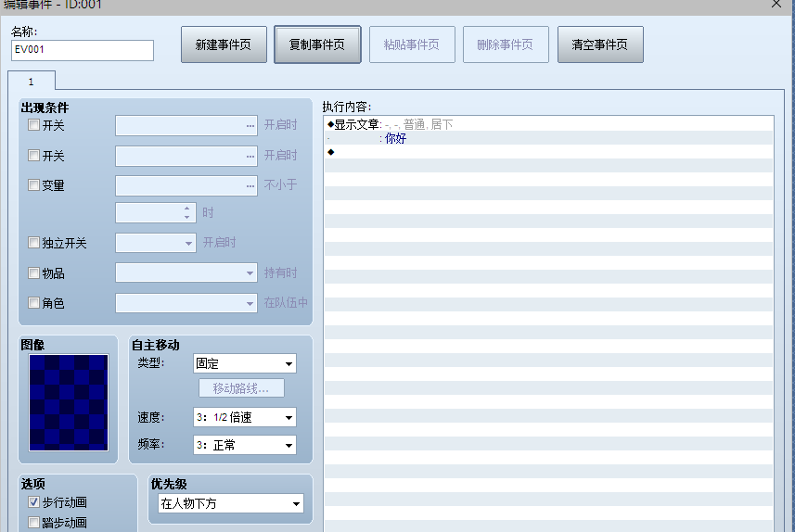Select event page tab 1
Viewport: 795px width, 532px height.
pyautogui.click(x=32, y=82)
